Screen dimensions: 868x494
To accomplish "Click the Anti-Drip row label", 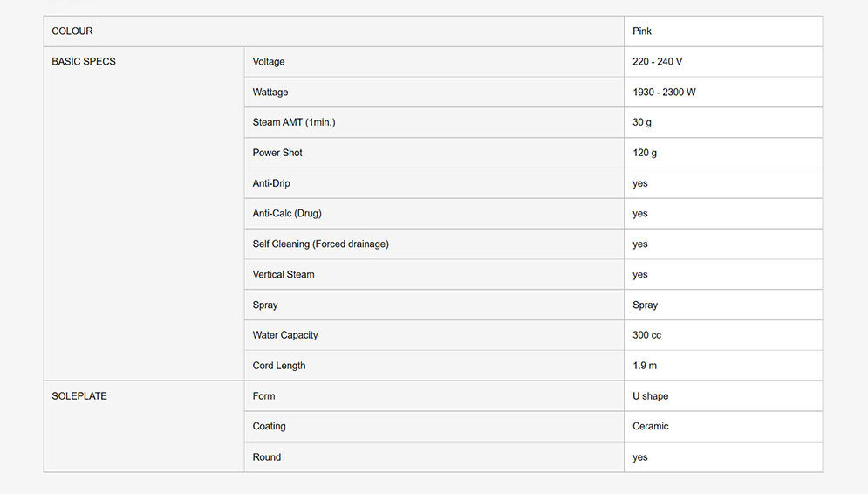I will click(x=271, y=183).
